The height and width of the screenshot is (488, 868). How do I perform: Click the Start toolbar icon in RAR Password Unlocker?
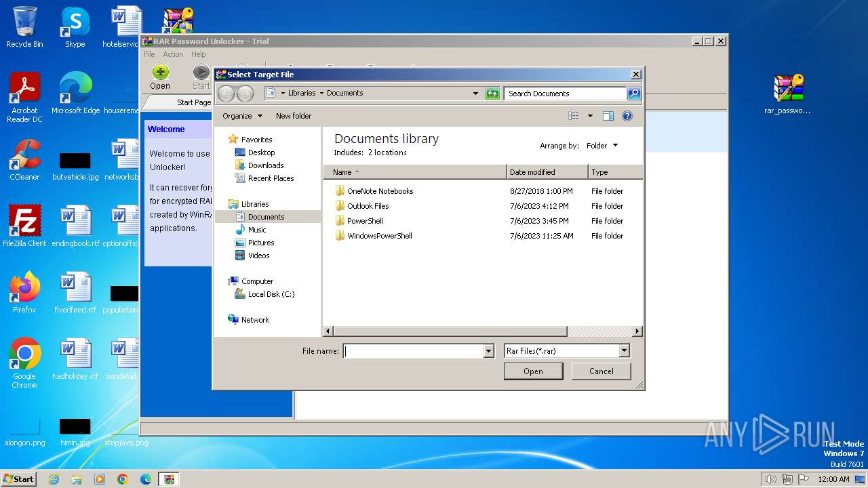click(201, 77)
